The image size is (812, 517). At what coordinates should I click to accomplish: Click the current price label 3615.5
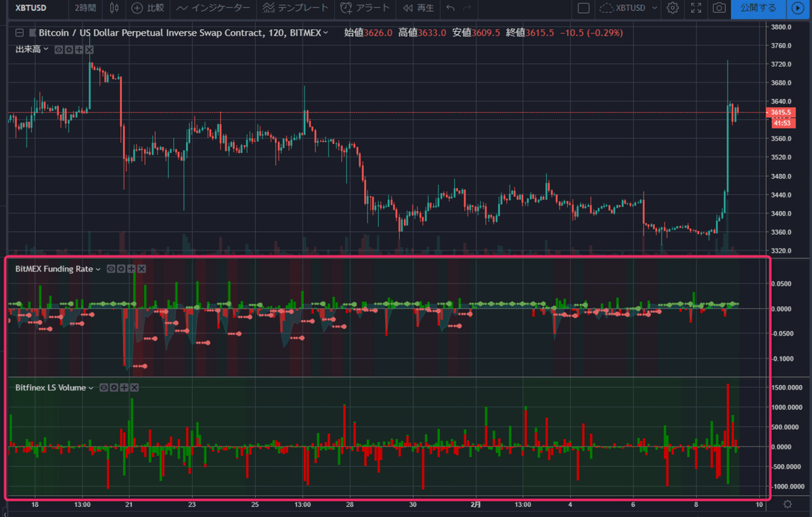pos(781,112)
